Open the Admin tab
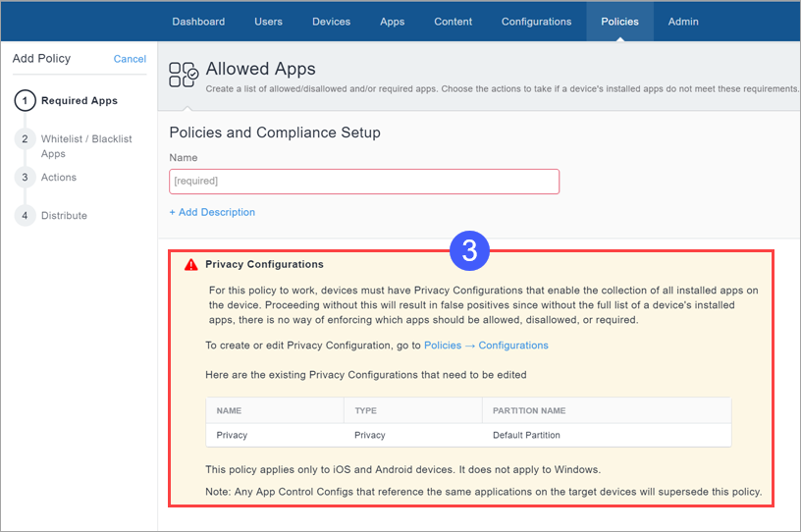Screen dimensions: 801x532 click(683, 22)
